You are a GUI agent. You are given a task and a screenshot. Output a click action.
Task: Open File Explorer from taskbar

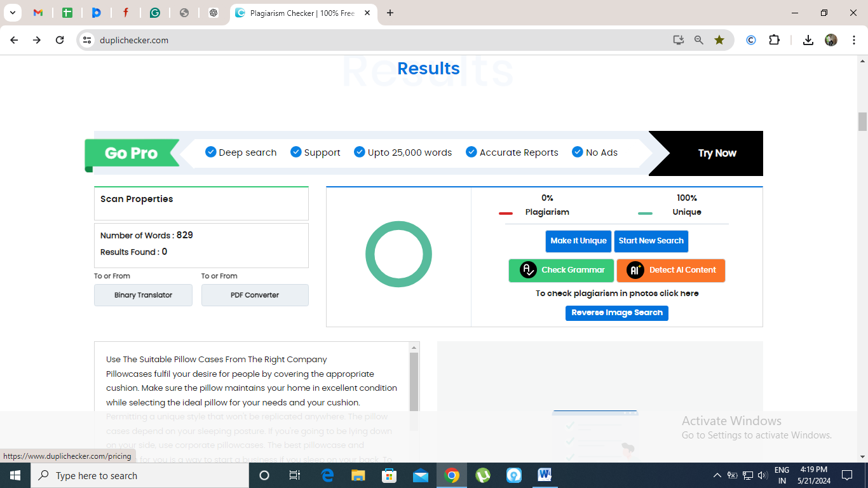358,475
